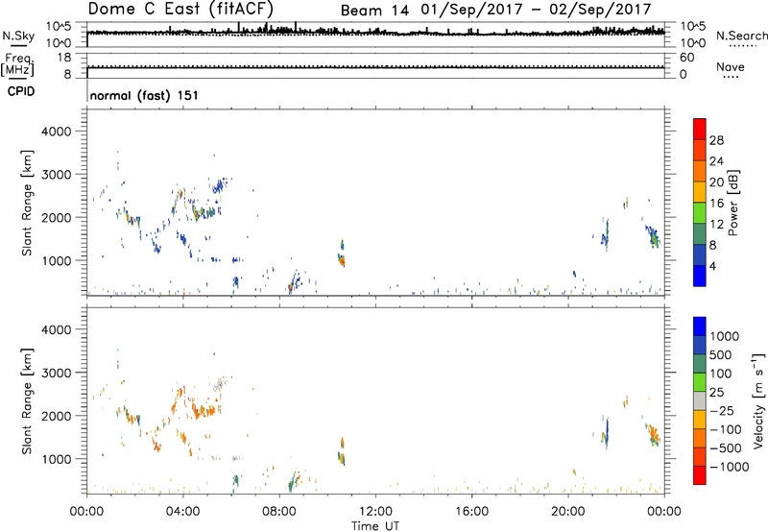
Task: Click the 'Dome C East (fitACF)' title
Action: [180, 10]
